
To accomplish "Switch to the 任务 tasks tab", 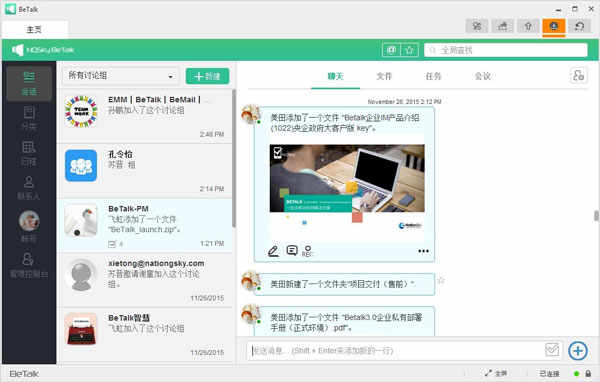I will coord(433,76).
